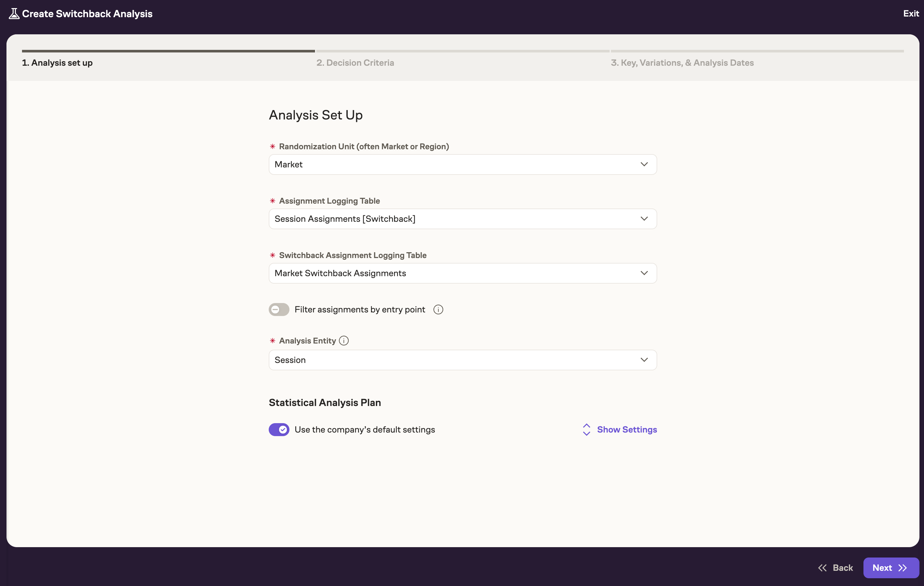Click the chevron on Market Switchback Assignments field
This screenshot has height=586, width=924.
point(644,273)
